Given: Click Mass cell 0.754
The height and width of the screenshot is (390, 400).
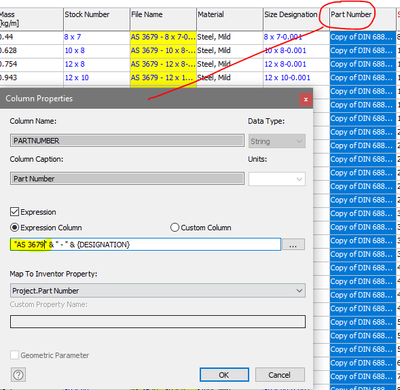Looking at the screenshot, I should click(31, 64).
